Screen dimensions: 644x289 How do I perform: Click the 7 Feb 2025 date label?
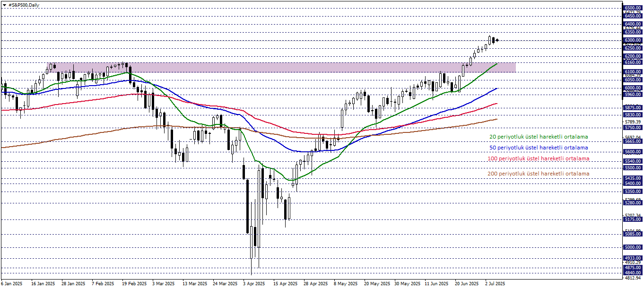point(103,284)
